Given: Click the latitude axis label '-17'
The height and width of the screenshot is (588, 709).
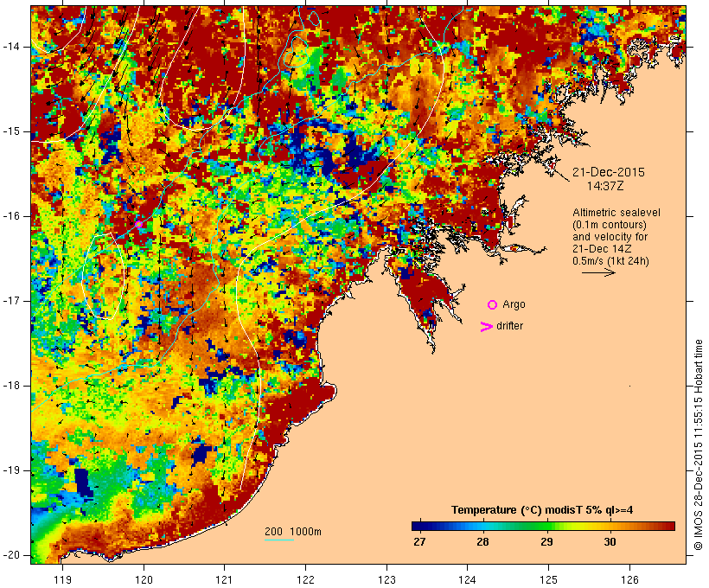Looking at the screenshot, I should [x=11, y=301].
